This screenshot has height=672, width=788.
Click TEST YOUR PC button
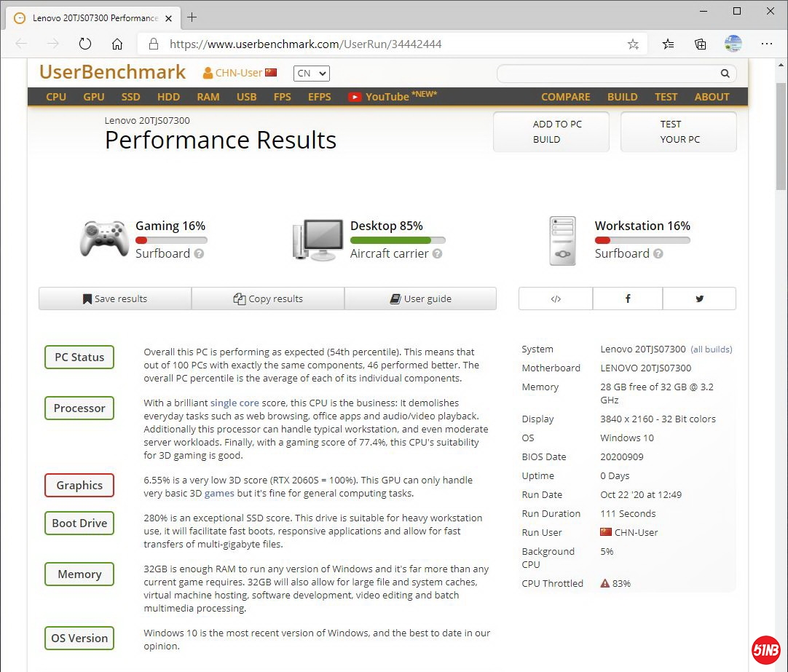coord(679,132)
